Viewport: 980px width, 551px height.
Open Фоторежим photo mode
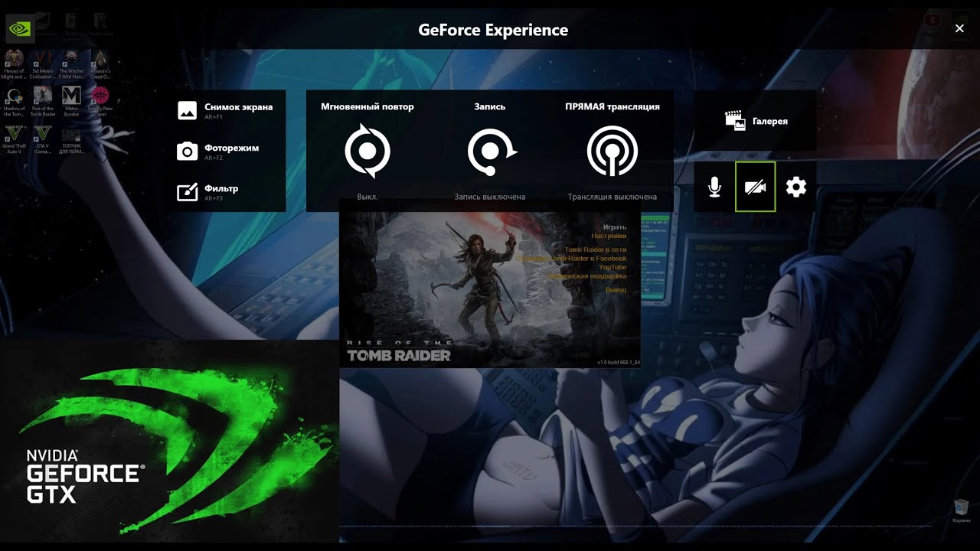click(x=219, y=151)
